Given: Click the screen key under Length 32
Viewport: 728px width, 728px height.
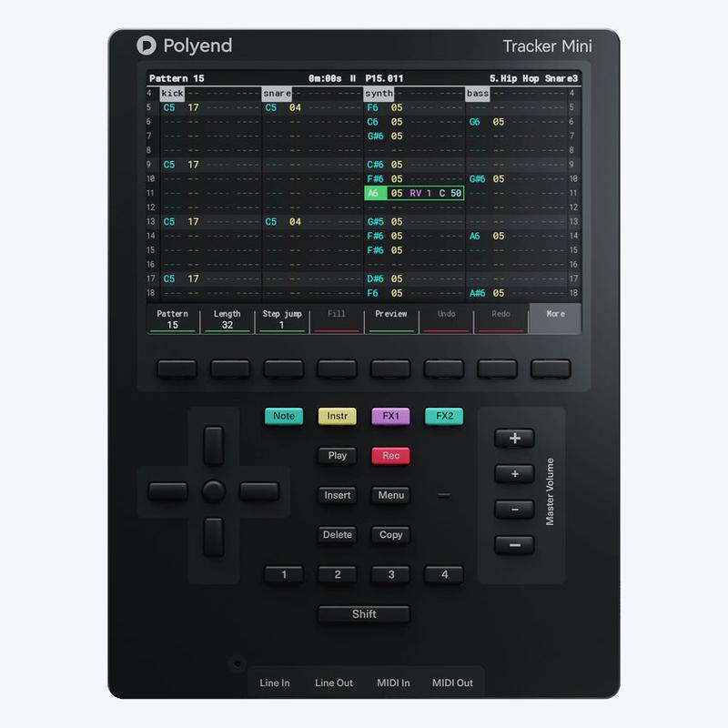Looking at the screenshot, I should [x=230, y=369].
